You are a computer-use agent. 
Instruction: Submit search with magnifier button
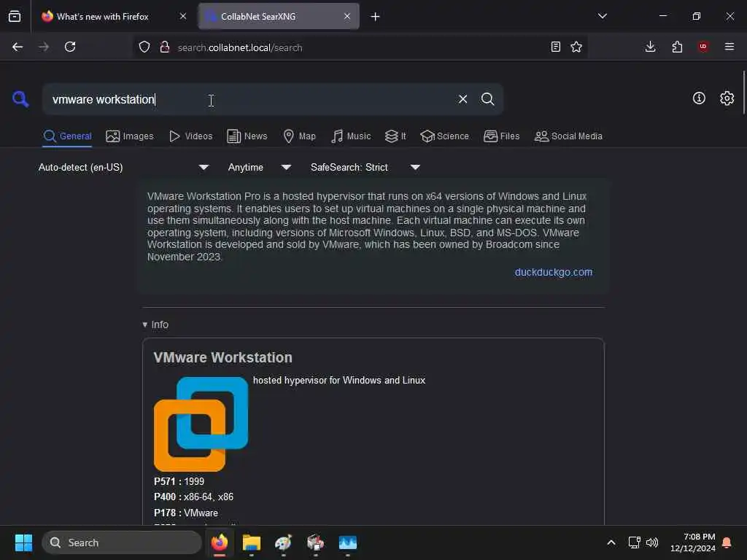click(x=487, y=99)
